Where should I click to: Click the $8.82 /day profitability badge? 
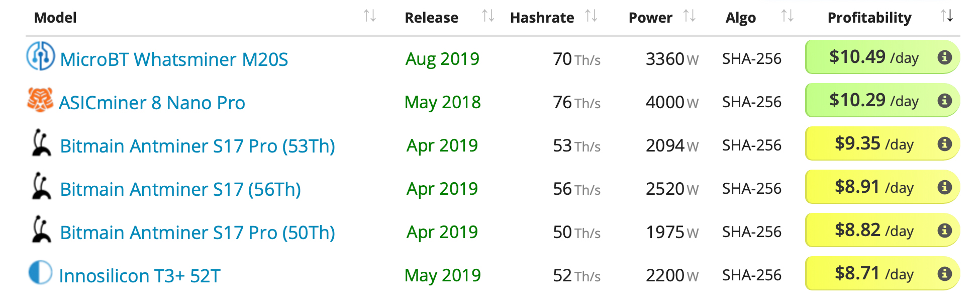tap(873, 231)
